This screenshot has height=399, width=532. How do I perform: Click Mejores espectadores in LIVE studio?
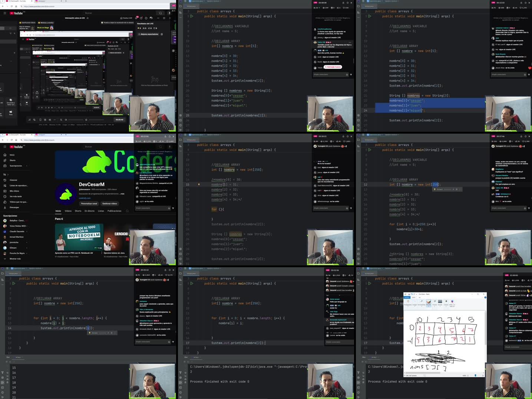pyautogui.click(x=149, y=34)
